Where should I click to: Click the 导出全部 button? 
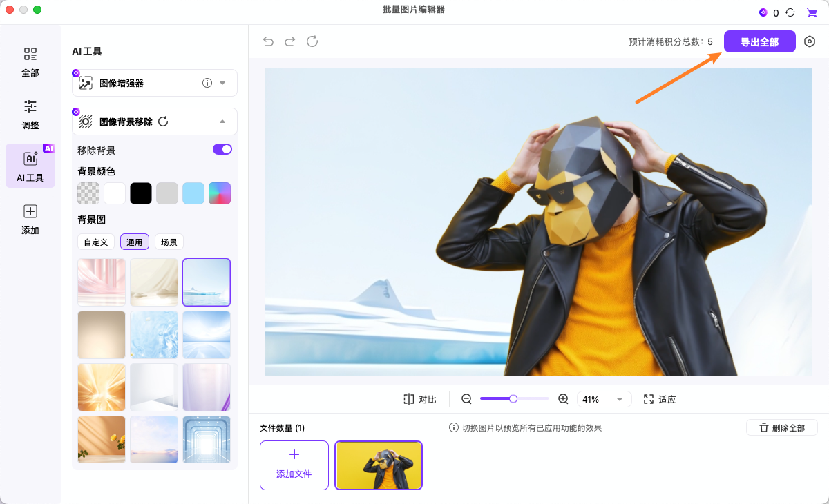[759, 41]
